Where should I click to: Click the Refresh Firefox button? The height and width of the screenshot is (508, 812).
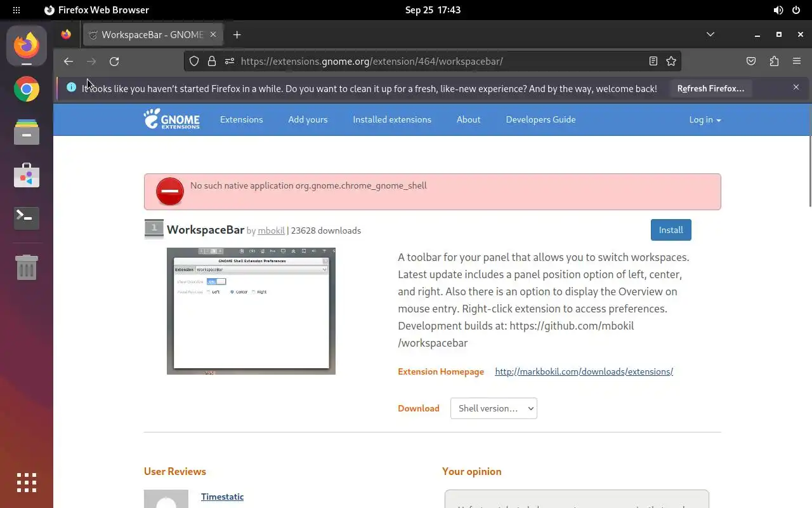(710, 88)
